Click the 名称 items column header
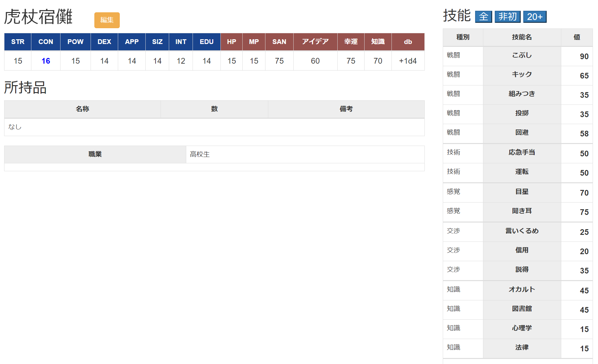Viewport: 598px width, 364px height. [82, 109]
